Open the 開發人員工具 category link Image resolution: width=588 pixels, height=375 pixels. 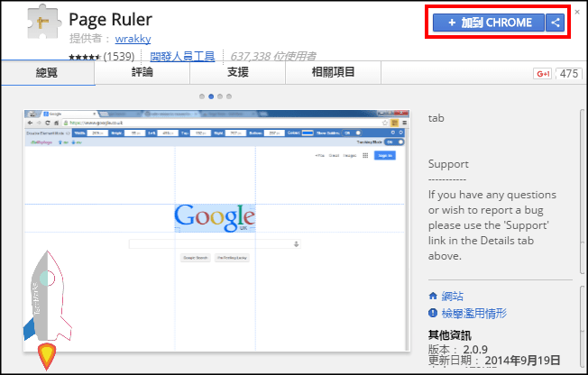click(182, 56)
